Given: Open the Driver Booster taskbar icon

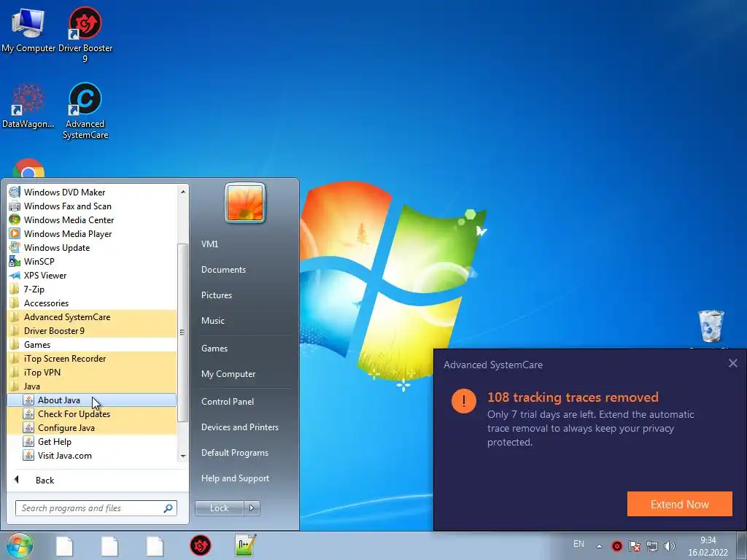Looking at the screenshot, I should pos(201,545).
